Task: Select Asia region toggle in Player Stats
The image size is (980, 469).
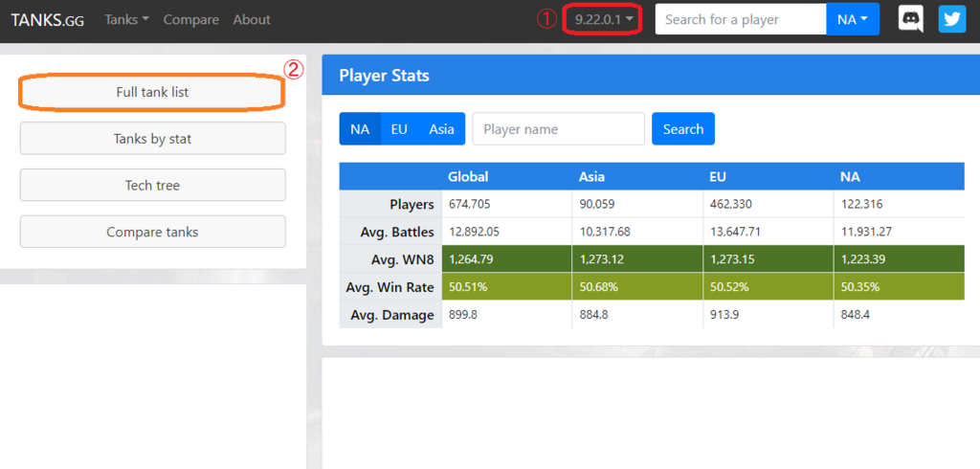Action: coord(442,129)
